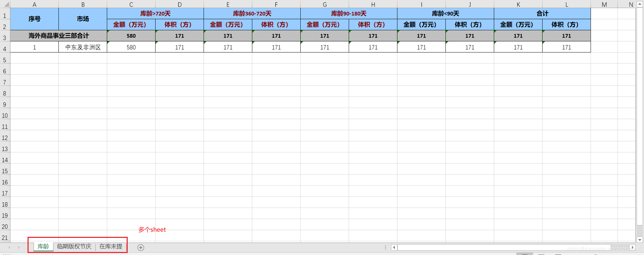Screen dimensions: 644x255
Task: Click 体积（方）in column D
Action: [x=180, y=25]
